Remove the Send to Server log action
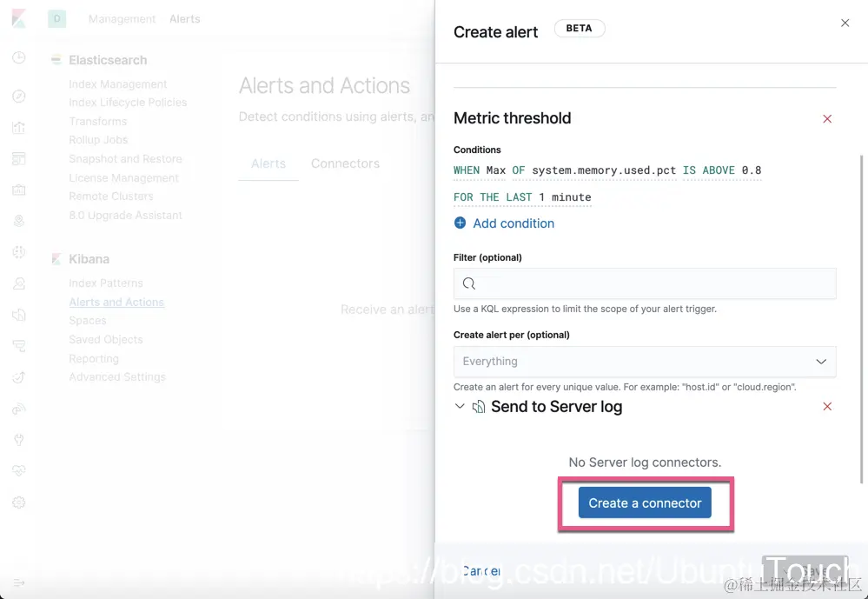Screen dimensions: 868x599 (827, 406)
